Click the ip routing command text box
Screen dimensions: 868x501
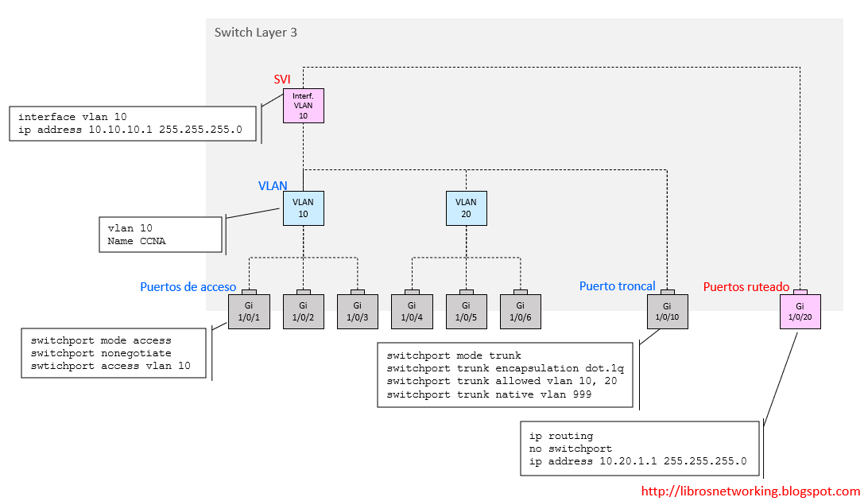640,448
